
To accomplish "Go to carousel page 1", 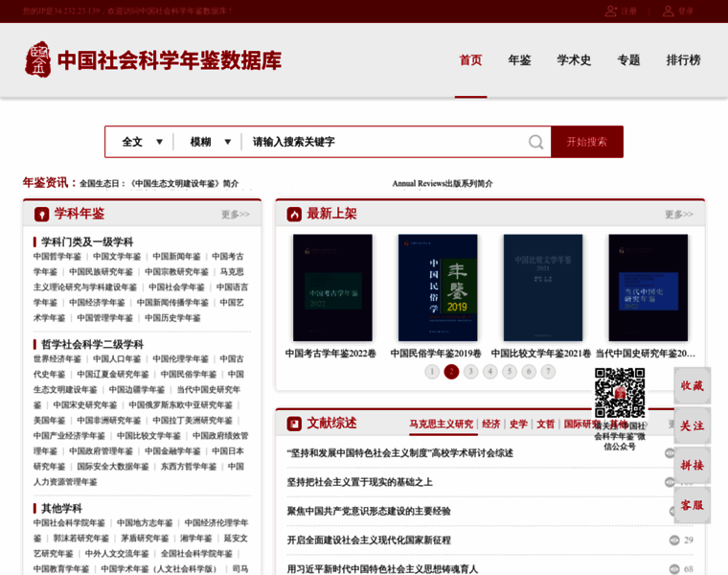I will [x=432, y=372].
